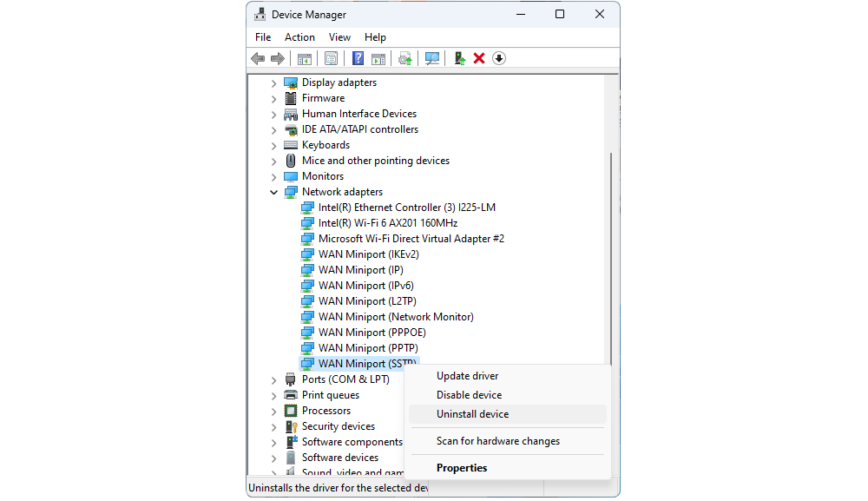Viewport: 868px width, 501px height.
Task: Click Scan for hardware changes monitor icon
Action: coord(432,58)
